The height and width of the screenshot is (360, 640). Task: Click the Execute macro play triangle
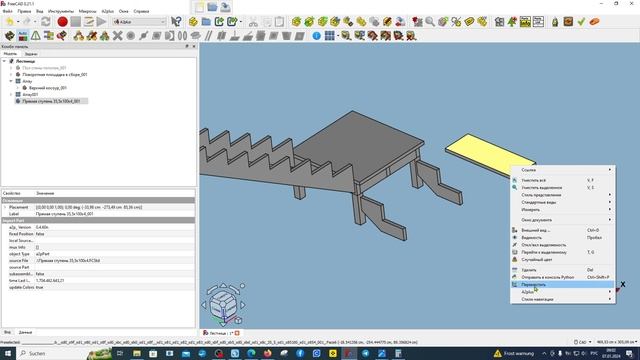[x=101, y=22]
